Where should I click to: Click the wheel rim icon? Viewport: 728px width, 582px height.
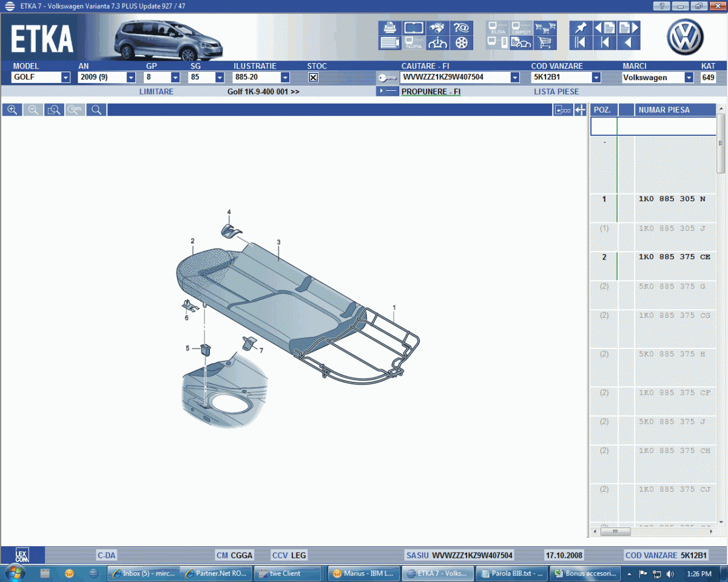(462, 43)
